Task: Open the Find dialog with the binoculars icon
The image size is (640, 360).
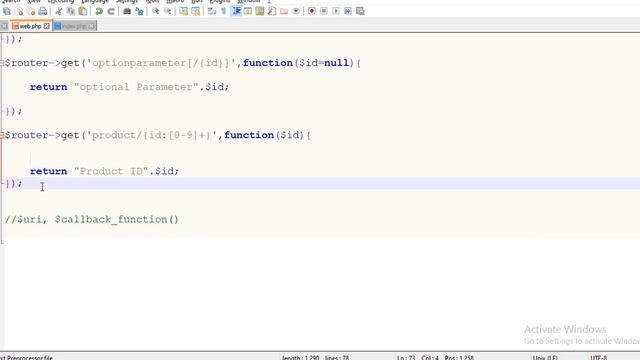Action: pyautogui.click(x=127, y=11)
